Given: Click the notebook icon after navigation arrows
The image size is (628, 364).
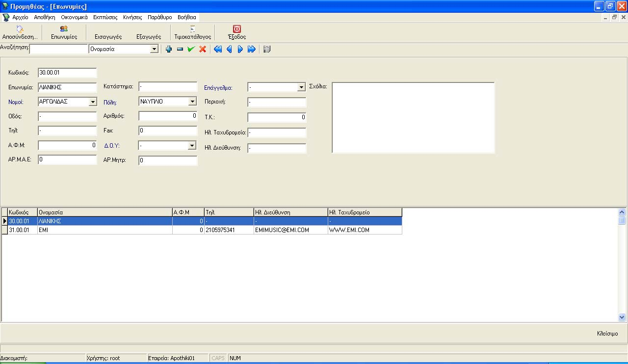Looking at the screenshot, I should point(267,49).
